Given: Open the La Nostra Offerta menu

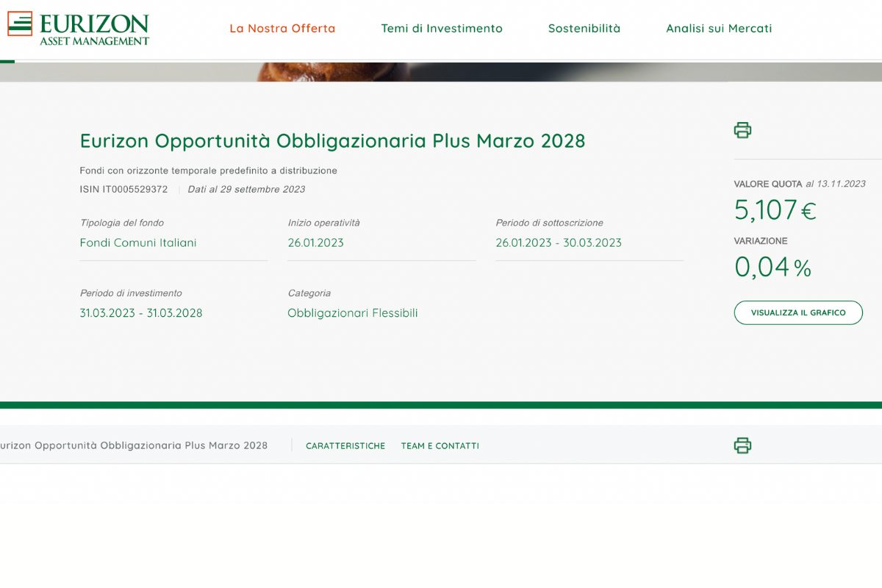Looking at the screenshot, I should (x=282, y=29).
